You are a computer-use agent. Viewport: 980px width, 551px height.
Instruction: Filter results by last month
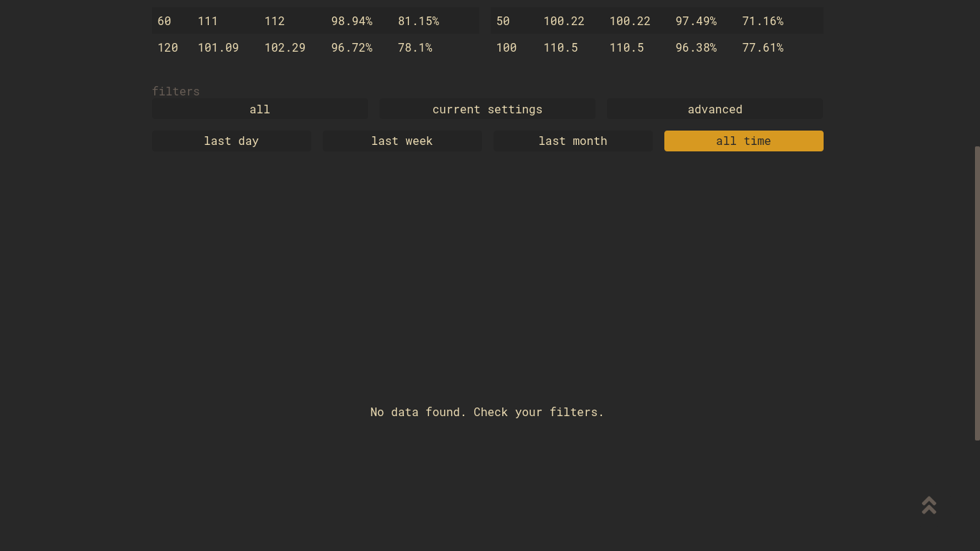[x=573, y=141]
